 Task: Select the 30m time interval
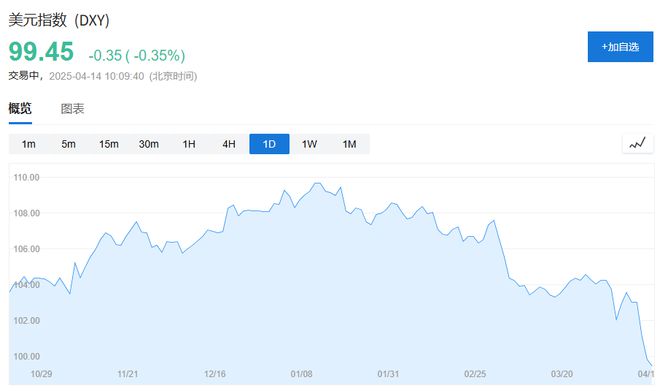[149, 144]
